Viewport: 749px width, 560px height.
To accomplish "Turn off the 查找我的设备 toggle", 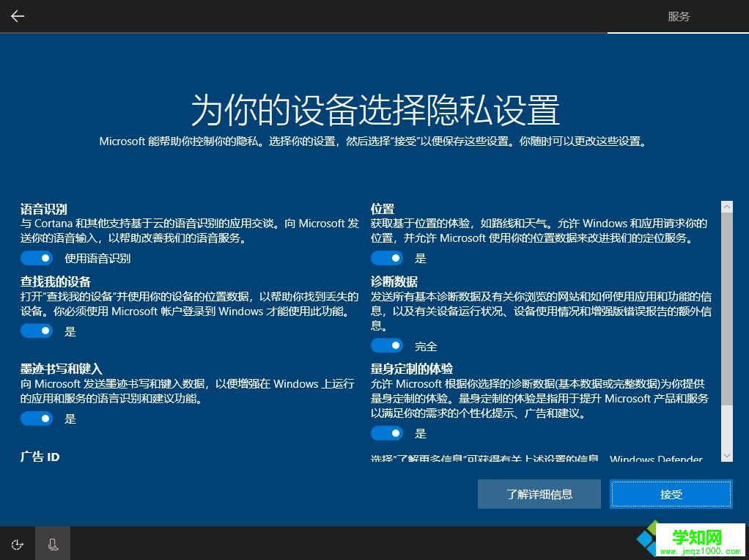I will click(x=37, y=331).
